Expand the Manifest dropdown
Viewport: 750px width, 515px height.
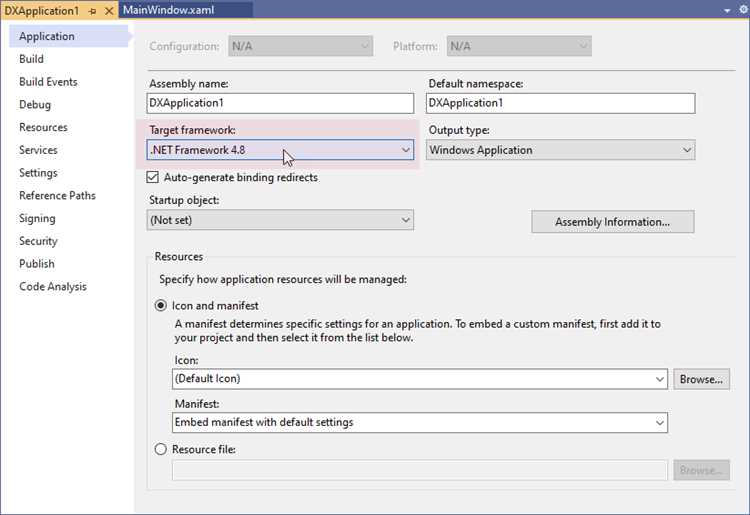[420, 423]
